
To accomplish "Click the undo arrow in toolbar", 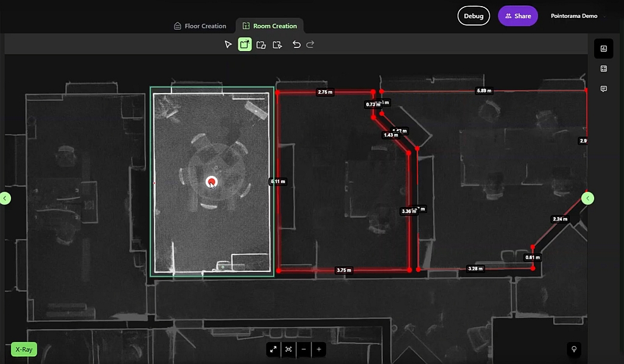I will (x=296, y=44).
